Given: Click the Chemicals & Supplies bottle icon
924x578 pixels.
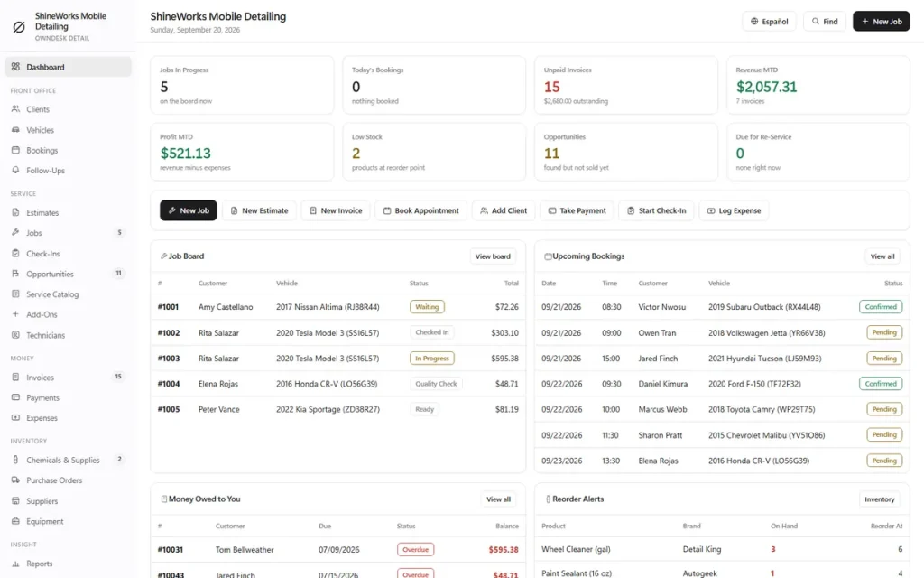Looking at the screenshot, I should tap(16, 460).
